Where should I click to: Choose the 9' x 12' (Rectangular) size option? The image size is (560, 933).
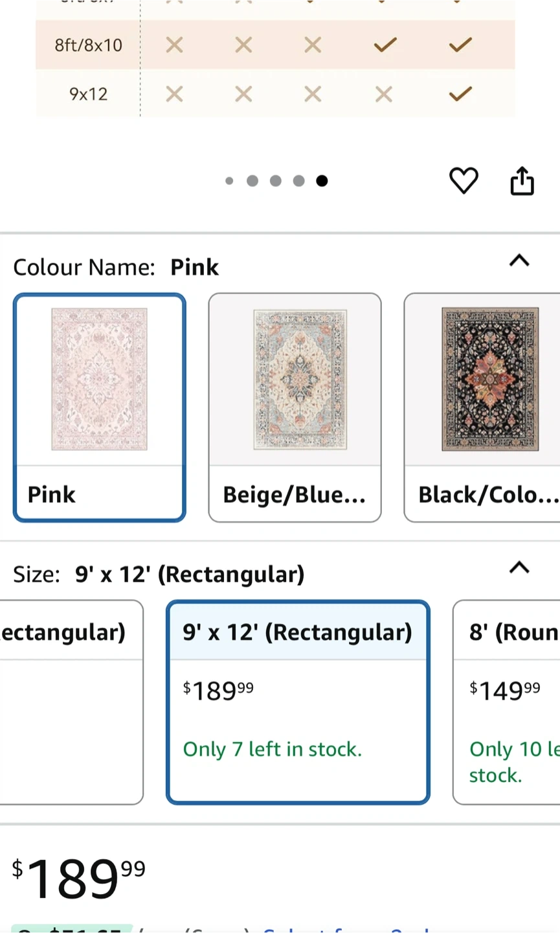pos(297,702)
